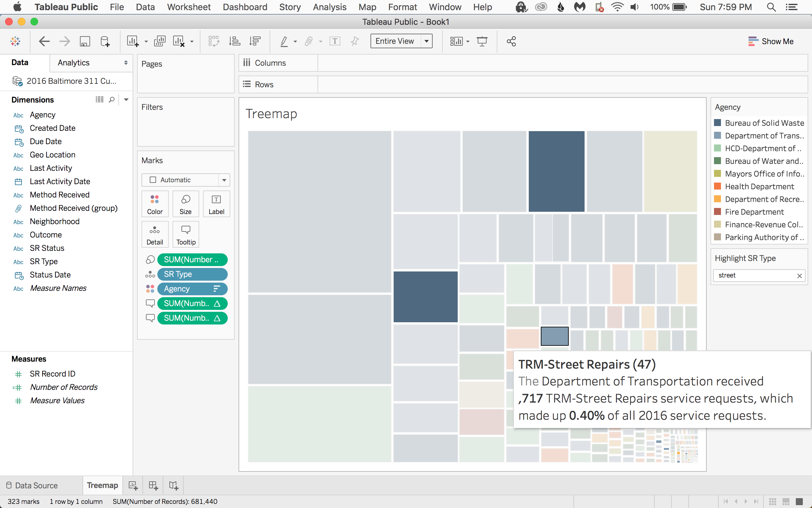
Task: Click the Fix axes pin icon
Action: (x=355, y=41)
